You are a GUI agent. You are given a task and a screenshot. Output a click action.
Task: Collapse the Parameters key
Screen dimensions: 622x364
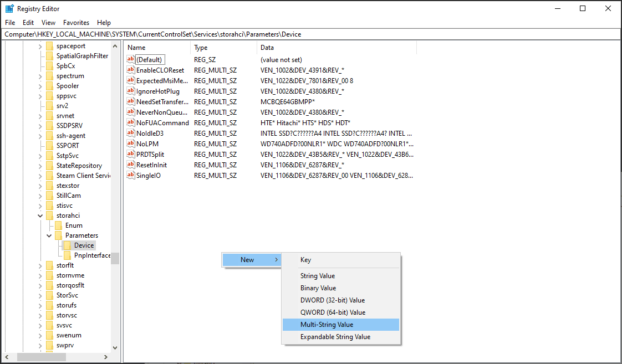pos(49,235)
